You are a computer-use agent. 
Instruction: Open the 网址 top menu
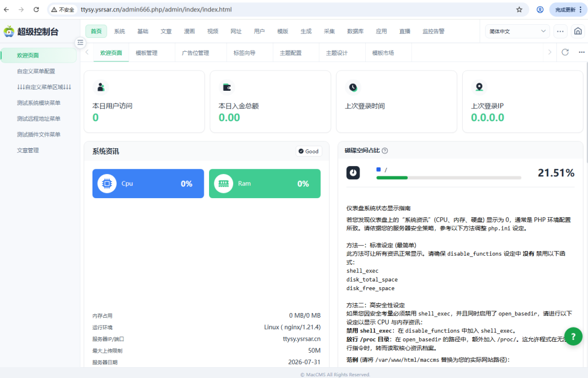click(x=236, y=32)
